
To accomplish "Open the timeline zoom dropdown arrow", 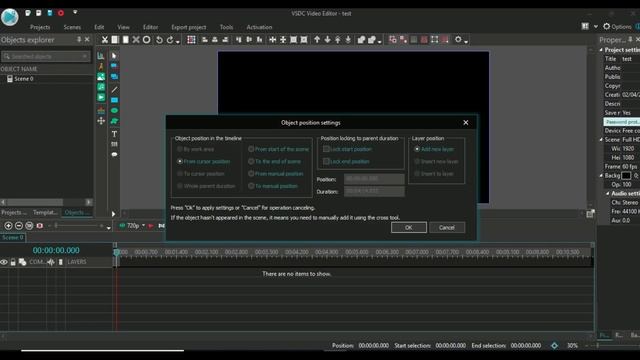I will (109, 228).
